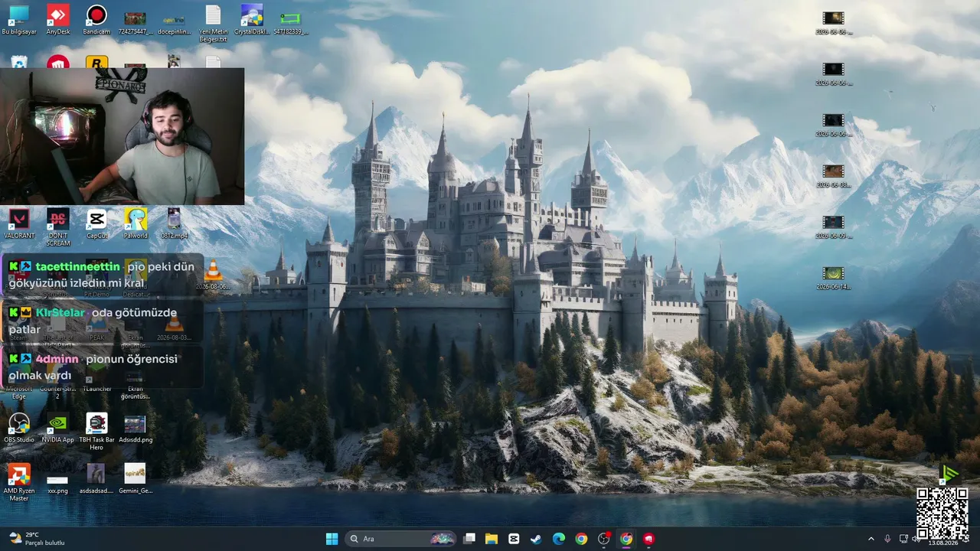980x551 pixels.
Task: Select the Adsısdd.png image file
Action: [x=136, y=428]
